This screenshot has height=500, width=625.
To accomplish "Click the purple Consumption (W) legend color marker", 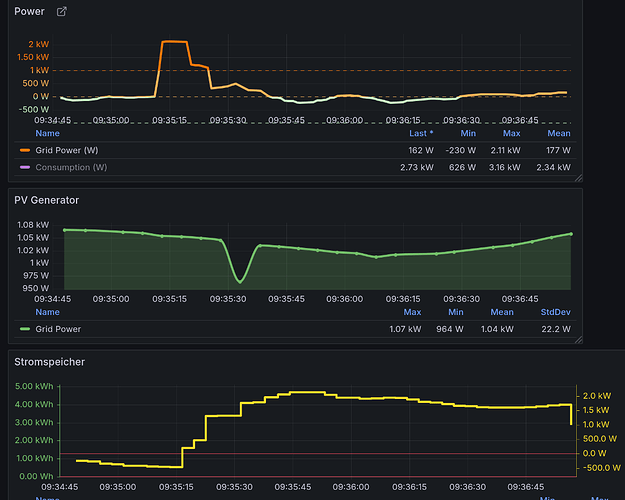I will coord(25,167).
